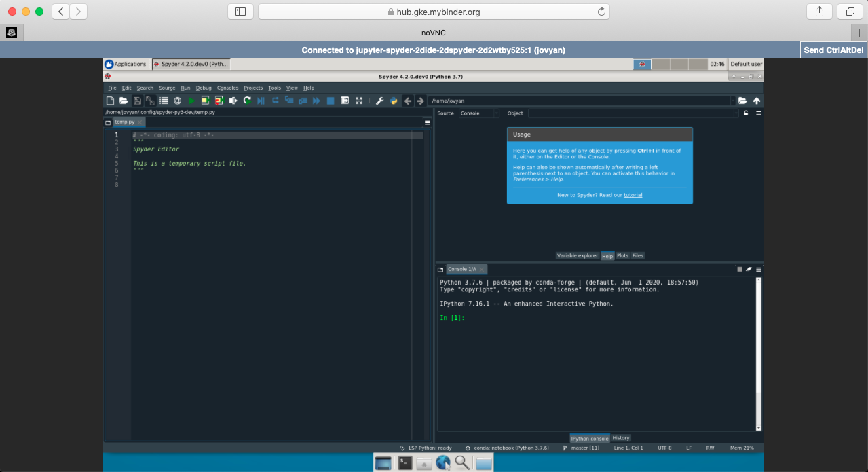Open the Spyder tutorial link
868x472 pixels.
[633, 195]
